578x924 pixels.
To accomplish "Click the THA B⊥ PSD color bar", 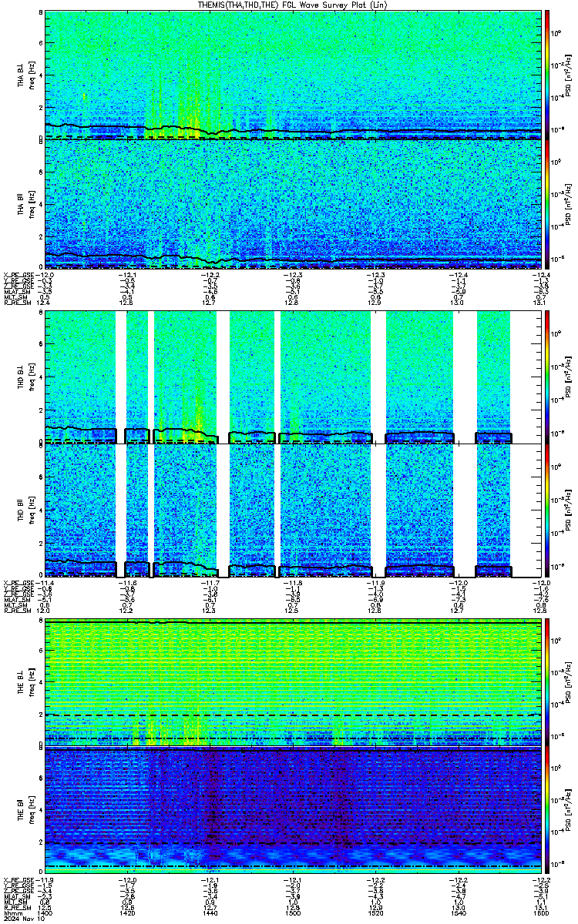I will (546, 74).
